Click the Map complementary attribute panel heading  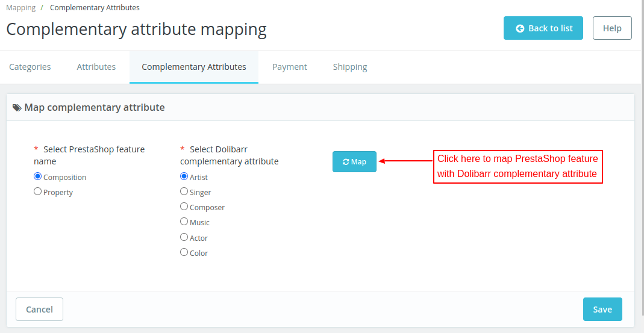tap(95, 108)
